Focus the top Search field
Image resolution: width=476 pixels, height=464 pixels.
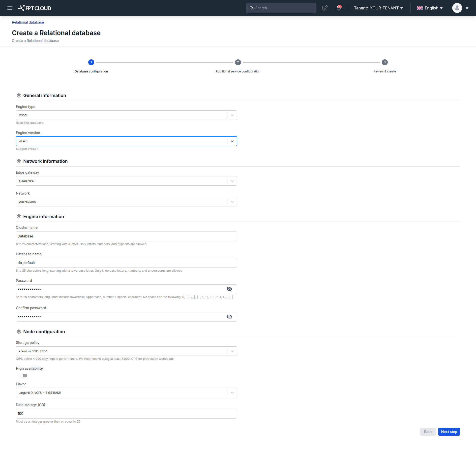click(281, 8)
